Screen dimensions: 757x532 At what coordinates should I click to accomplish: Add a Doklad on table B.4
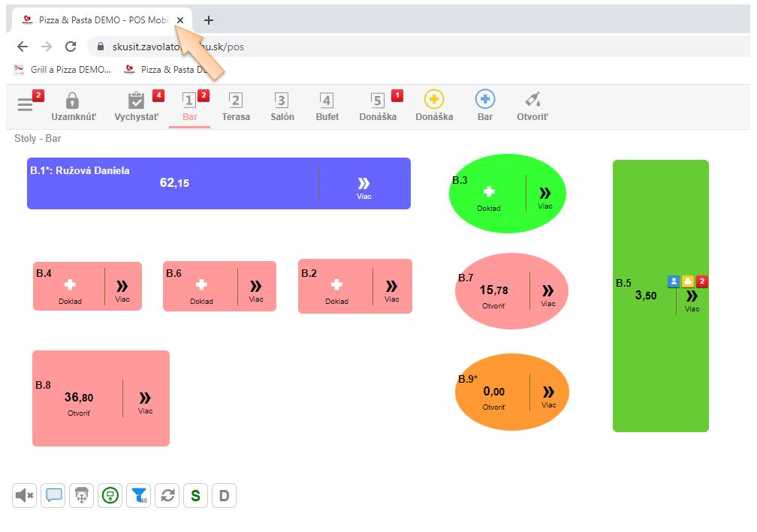coord(70,288)
